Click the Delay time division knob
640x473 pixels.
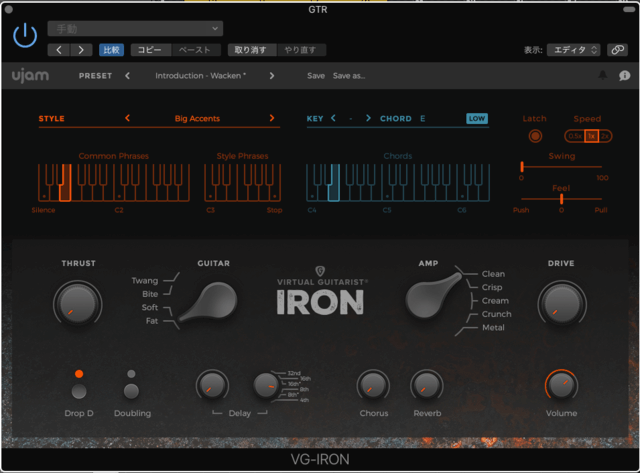(x=266, y=385)
